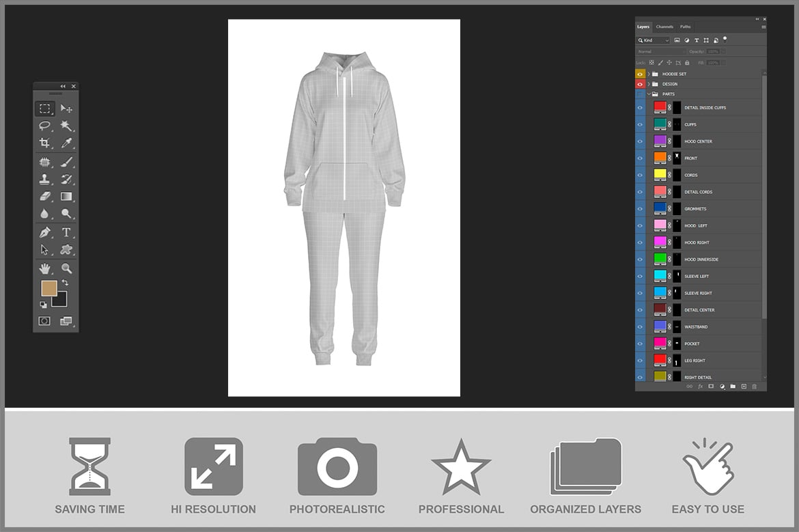This screenshot has height=532, width=799.
Task: Open the Fill slider dropdown arrow
Action: point(723,63)
